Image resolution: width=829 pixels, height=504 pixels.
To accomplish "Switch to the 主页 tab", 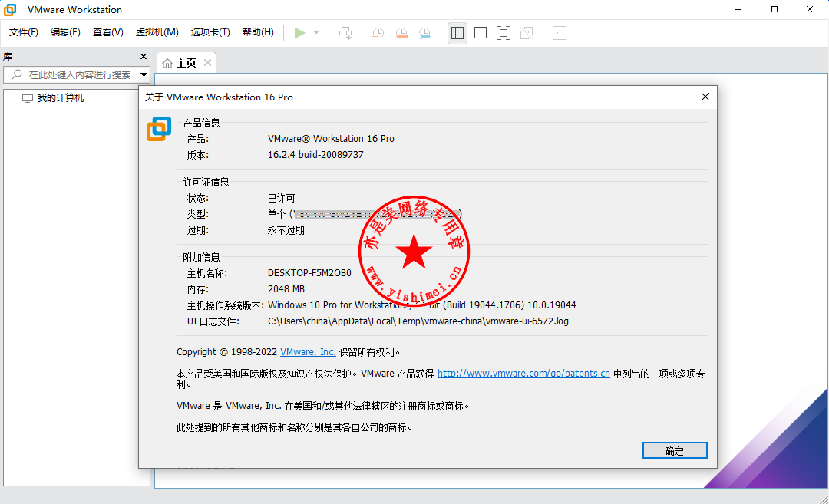I will click(186, 64).
